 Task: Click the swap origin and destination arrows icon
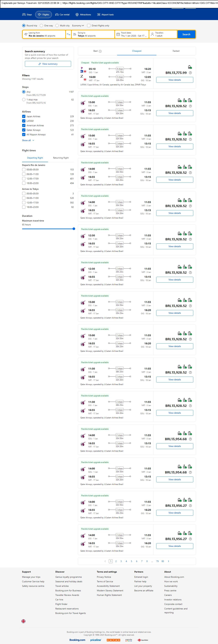pyautogui.click(x=69, y=34)
